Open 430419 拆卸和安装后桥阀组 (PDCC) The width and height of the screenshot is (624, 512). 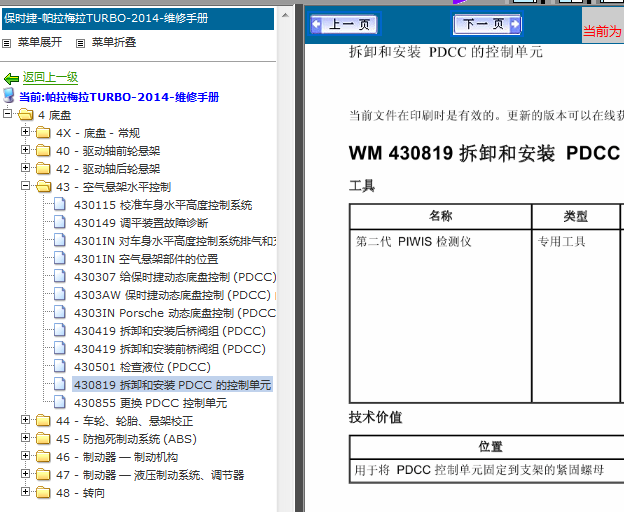pos(170,331)
